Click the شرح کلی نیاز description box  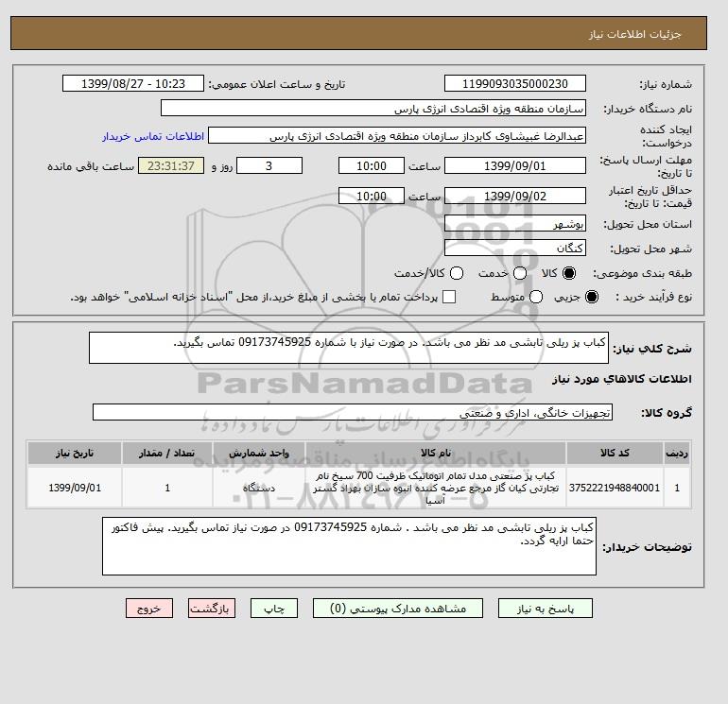349,348
